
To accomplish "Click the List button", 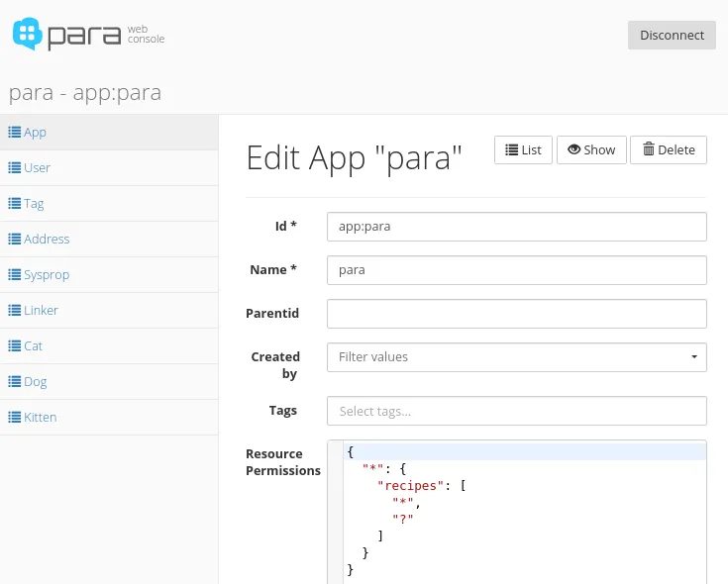I will (x=523, y=150).
